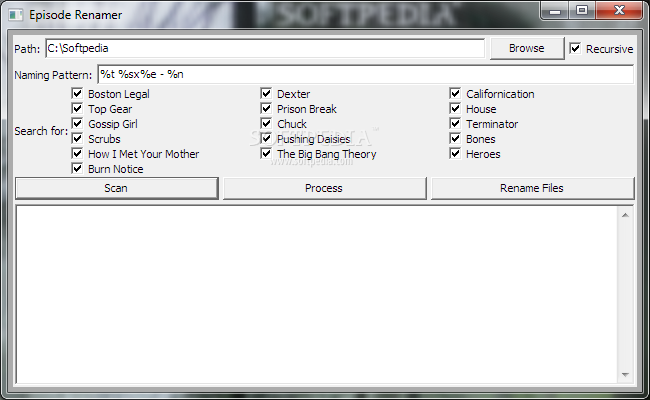
Task: Click into the Naming Pattern field
Action: click(366, 74)
